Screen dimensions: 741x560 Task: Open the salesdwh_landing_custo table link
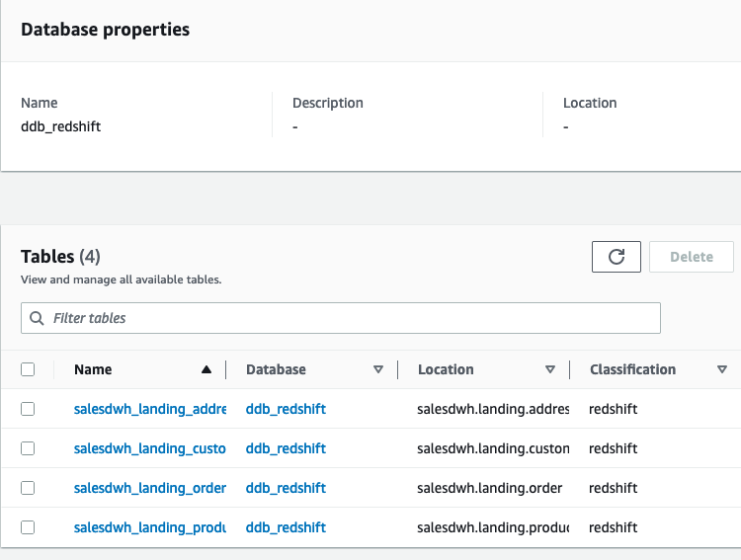point(150,448)
